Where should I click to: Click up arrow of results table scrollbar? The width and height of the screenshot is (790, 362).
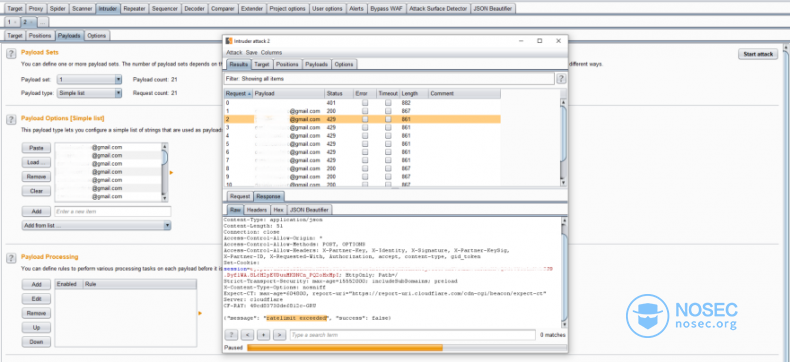click(x=563, y=102)
